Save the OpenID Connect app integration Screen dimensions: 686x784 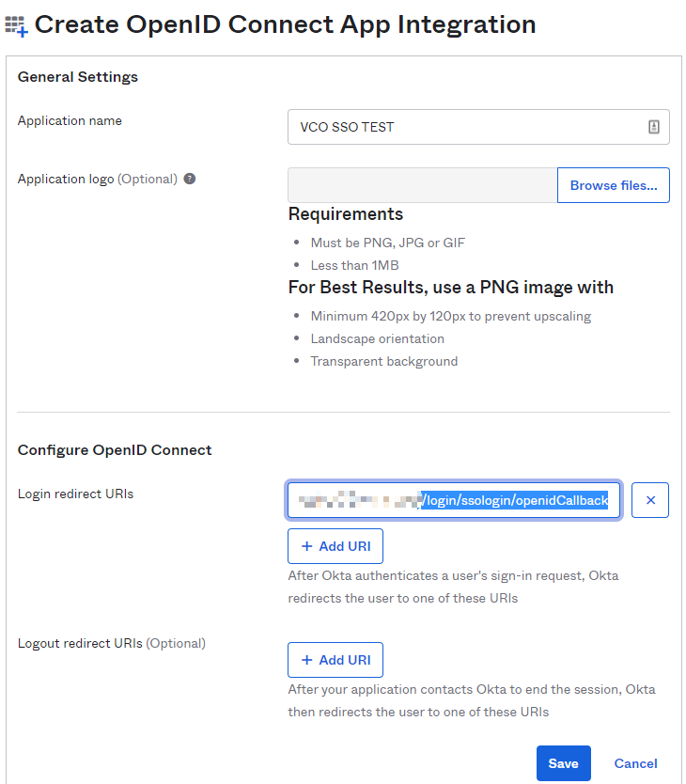click(564, 763)
